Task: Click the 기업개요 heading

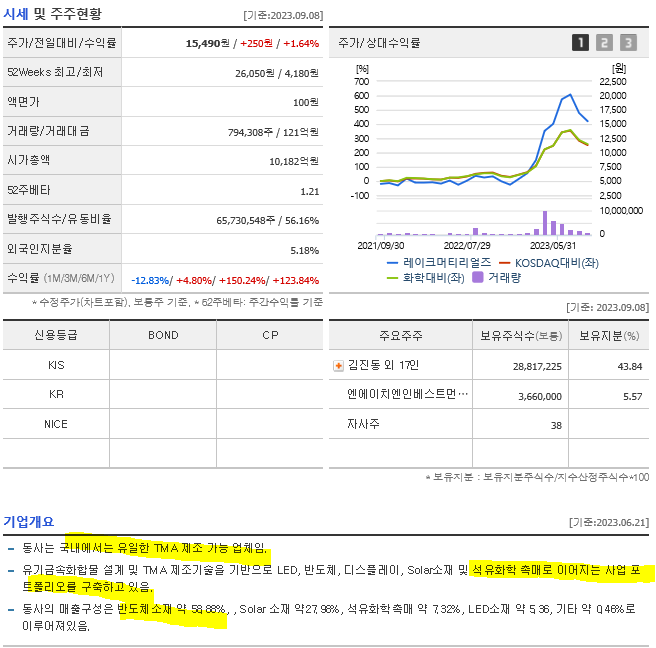Action: click(28, 522)
